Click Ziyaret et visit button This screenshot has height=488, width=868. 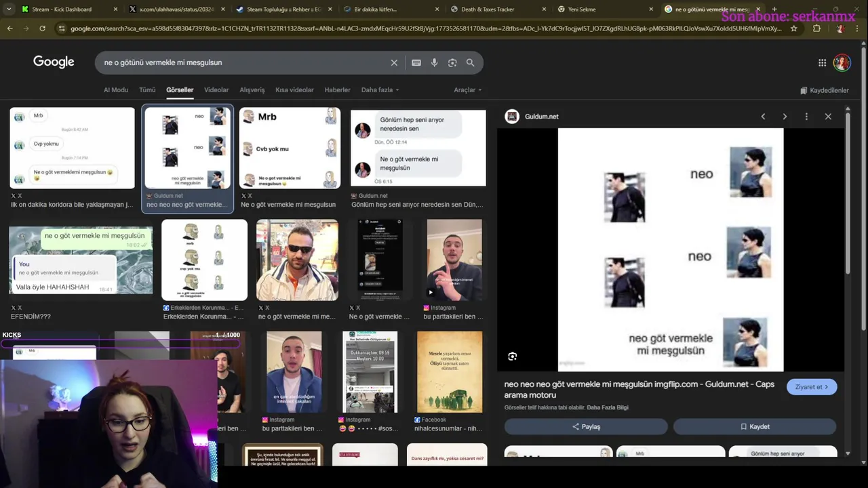[x=812, y=387]
